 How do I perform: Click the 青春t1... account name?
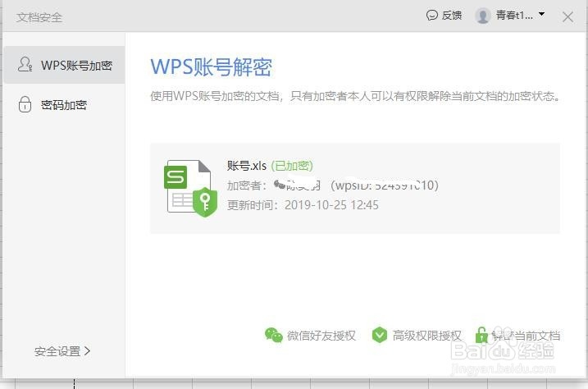pos(514,16)
